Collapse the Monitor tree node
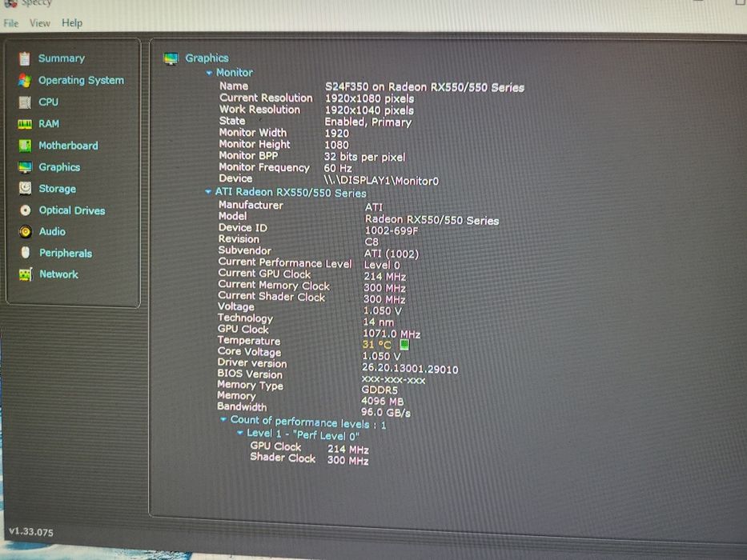This screenshot has height=560, width=747. [209, 73]
